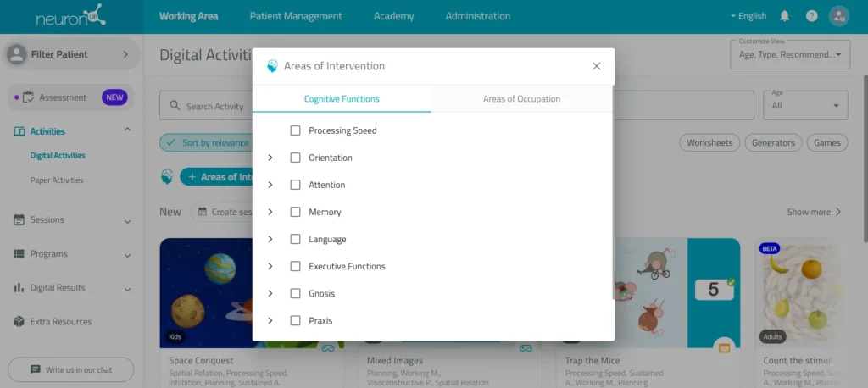868x388 pixels.
Task: Click the NeuronUP logo
Action: (71, 15)
